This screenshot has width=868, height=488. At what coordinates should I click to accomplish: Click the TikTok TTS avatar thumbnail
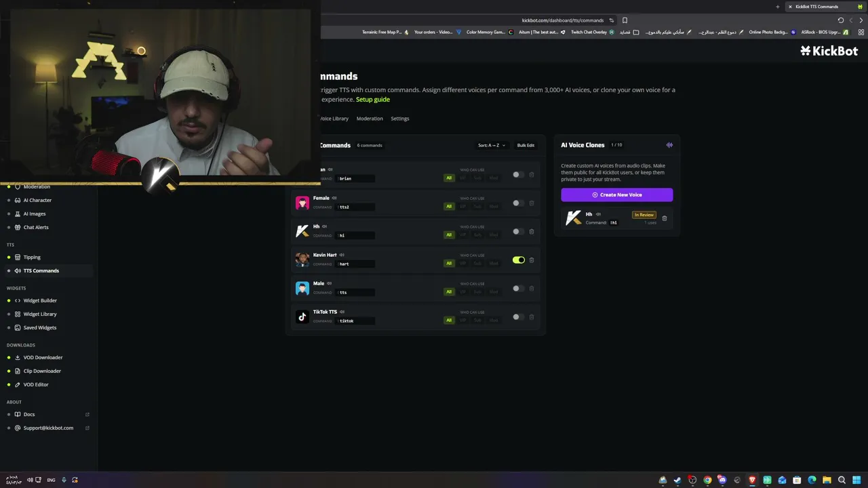click(302, 317)
